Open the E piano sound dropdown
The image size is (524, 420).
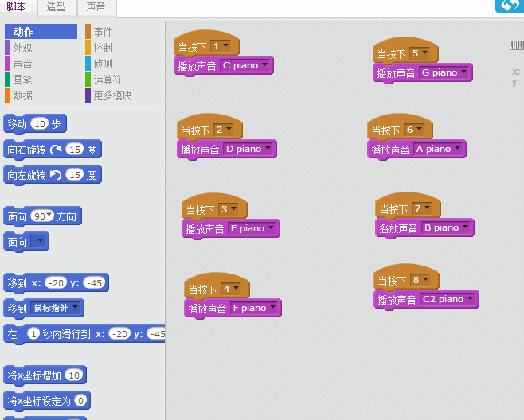coord(252,229)
